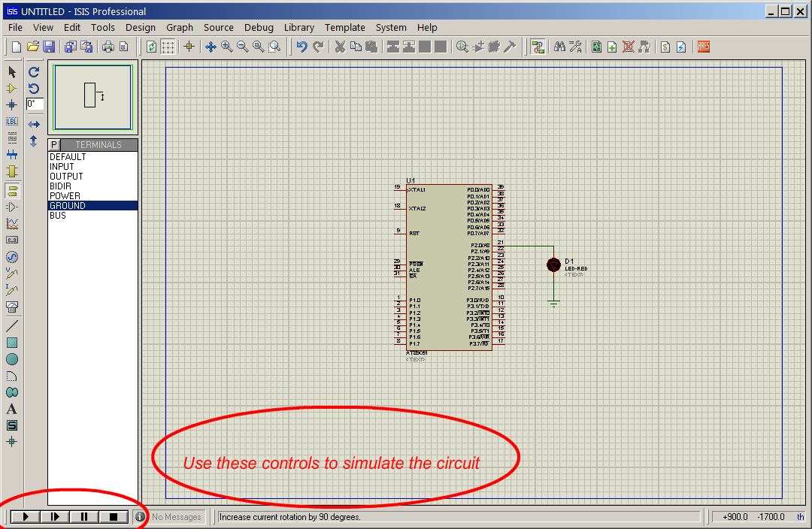
Task: Rotate clockwise using the rotation icon
Action: (33, 71)
